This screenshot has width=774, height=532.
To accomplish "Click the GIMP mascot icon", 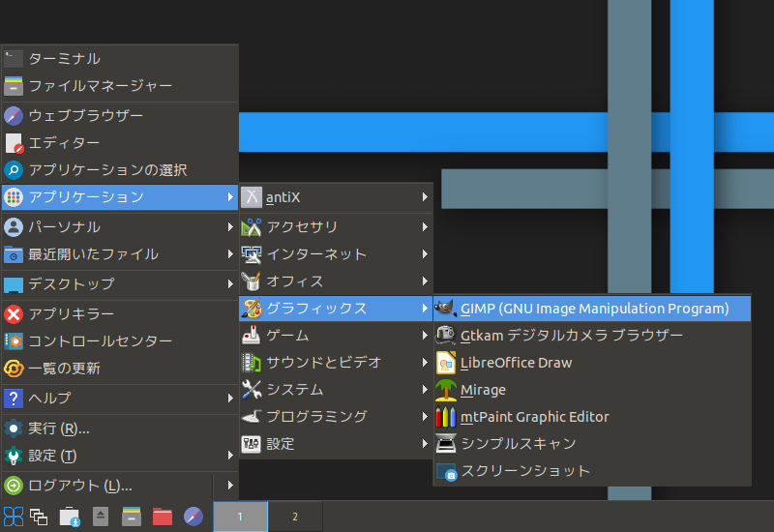I will (x=445, y=309).
